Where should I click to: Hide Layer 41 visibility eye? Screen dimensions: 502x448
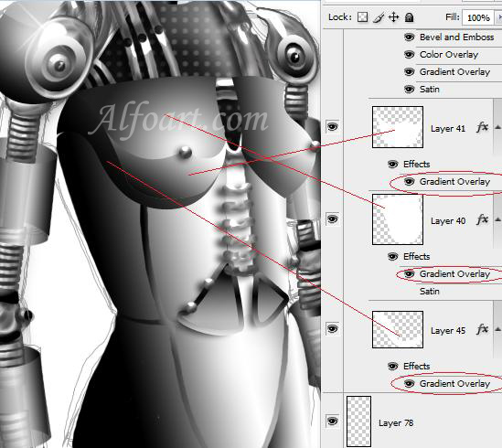[332, 127]
